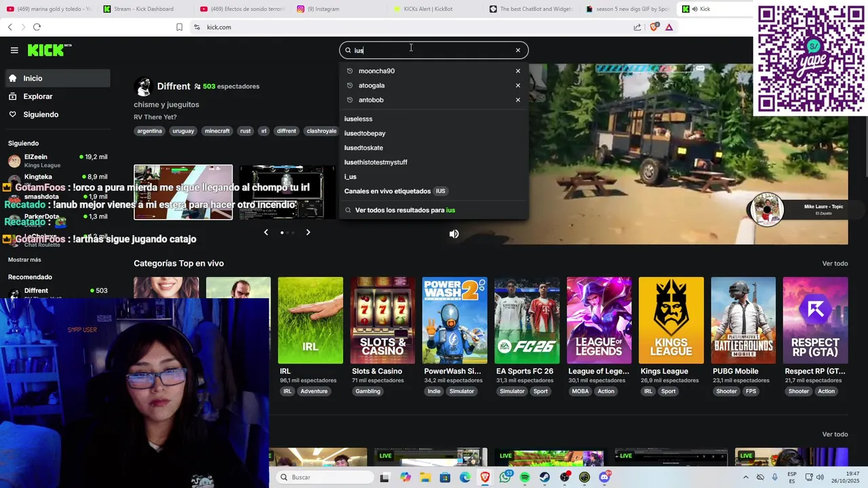868x488 pixels.
Task: Open WhatsApp from taskbar
Action: [x=505, y=477]
